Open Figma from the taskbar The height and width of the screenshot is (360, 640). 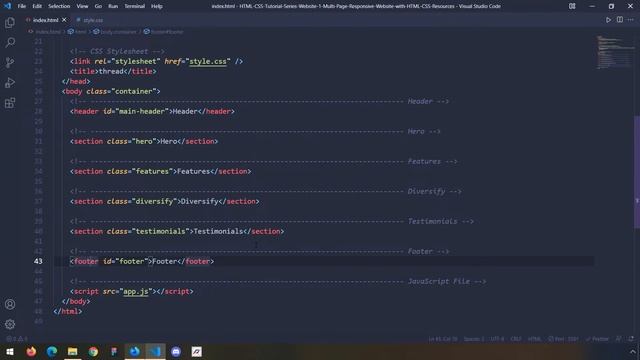[114, 351]
